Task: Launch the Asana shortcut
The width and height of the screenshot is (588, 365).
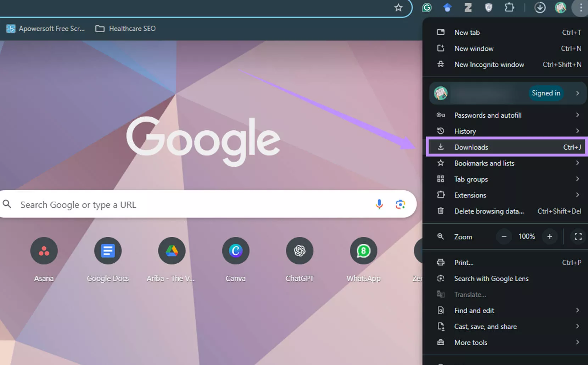Action: pos(44,251)
